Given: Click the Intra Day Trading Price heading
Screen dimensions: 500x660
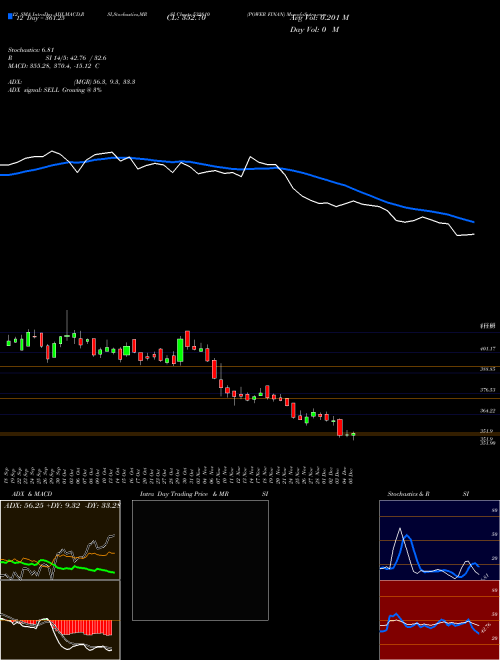Looking at the screenshot, I should tap(174, 494).
